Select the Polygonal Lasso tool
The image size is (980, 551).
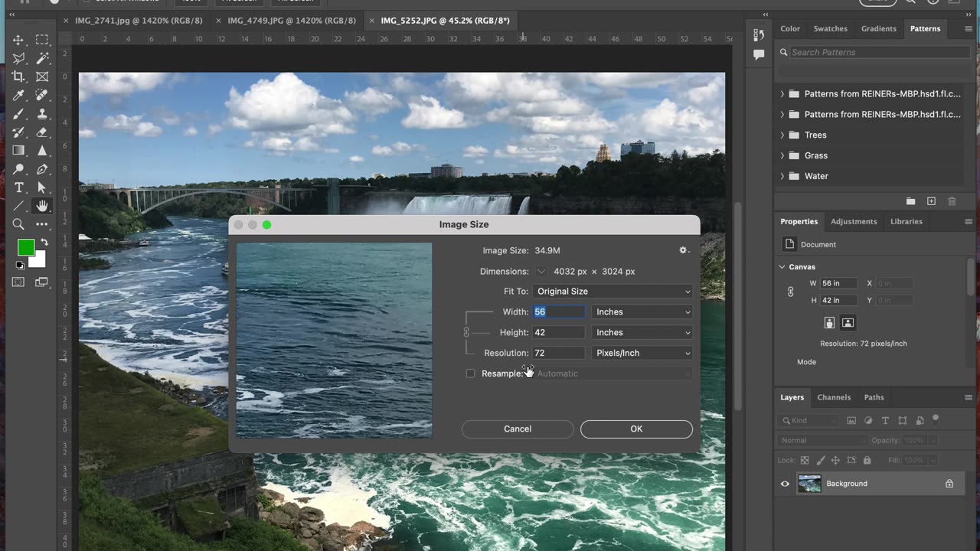tap(18, 58)
